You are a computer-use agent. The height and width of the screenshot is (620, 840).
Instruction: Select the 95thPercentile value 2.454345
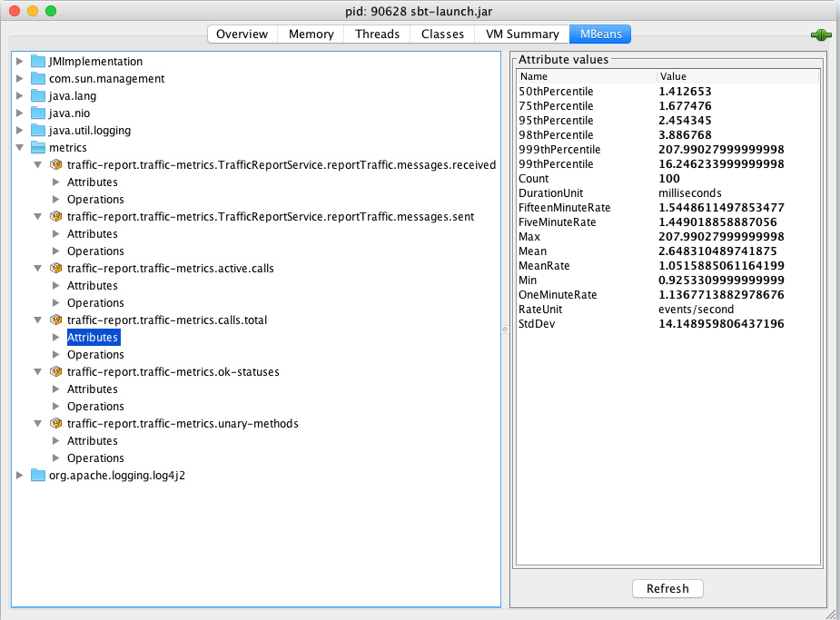[x=685, y=121]
